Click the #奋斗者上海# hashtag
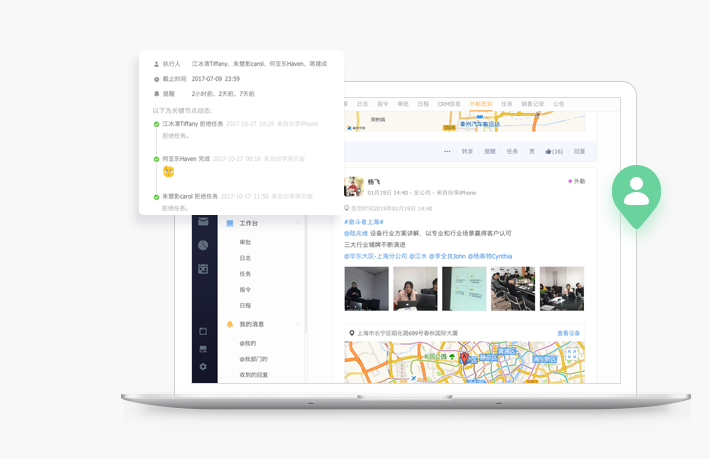Image resolution: width=710 pixels, height=459 pixels. [x=364, y=222]
